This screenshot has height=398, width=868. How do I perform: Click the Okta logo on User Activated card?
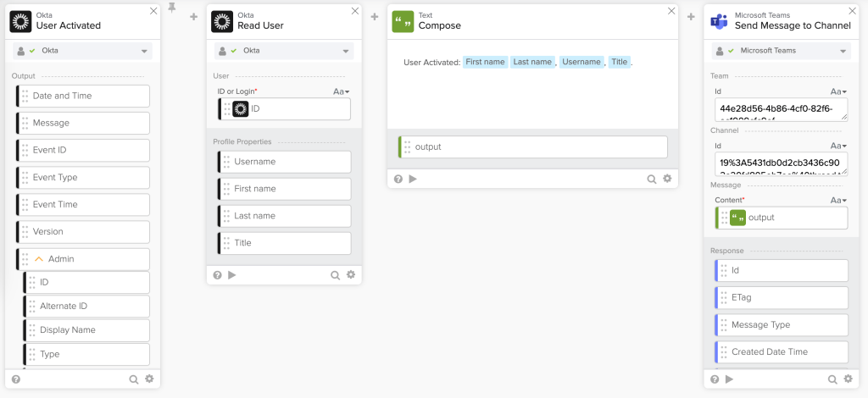21,21
